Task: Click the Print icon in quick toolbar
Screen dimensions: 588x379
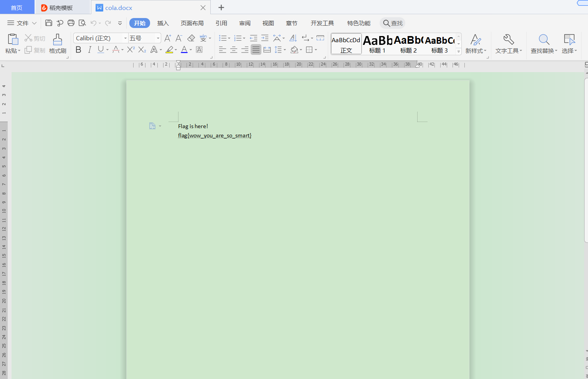Action: pyautogui.click(x=71, y=23)
